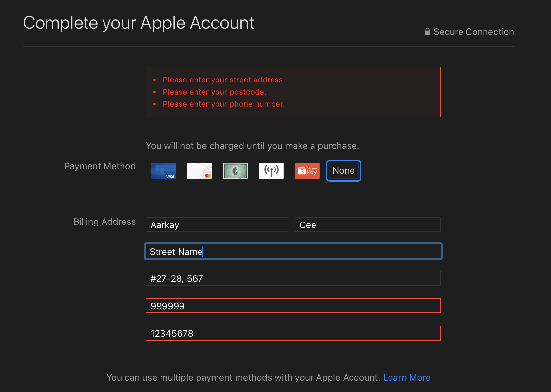The image size is (551, 392).
Task: Click the 'Billing Address' label
Action: pos(104,222)
